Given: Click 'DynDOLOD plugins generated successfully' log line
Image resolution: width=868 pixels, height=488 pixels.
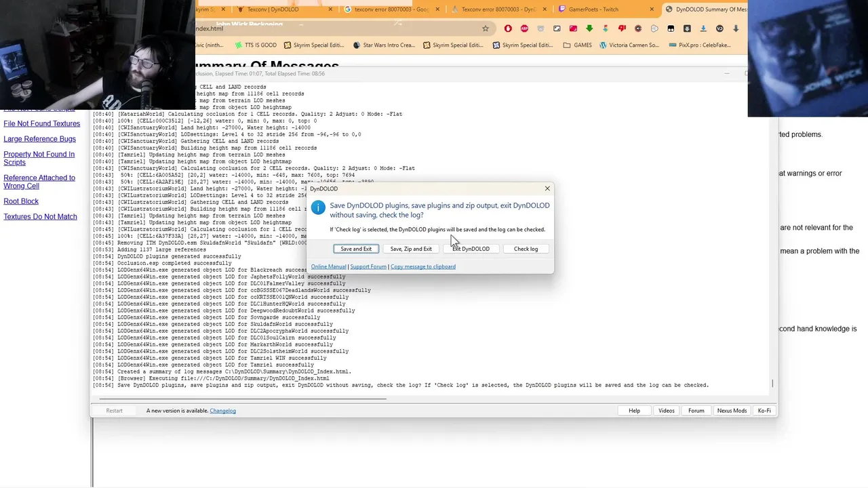Looking at the screenshot, I should (x=167, y=256).
